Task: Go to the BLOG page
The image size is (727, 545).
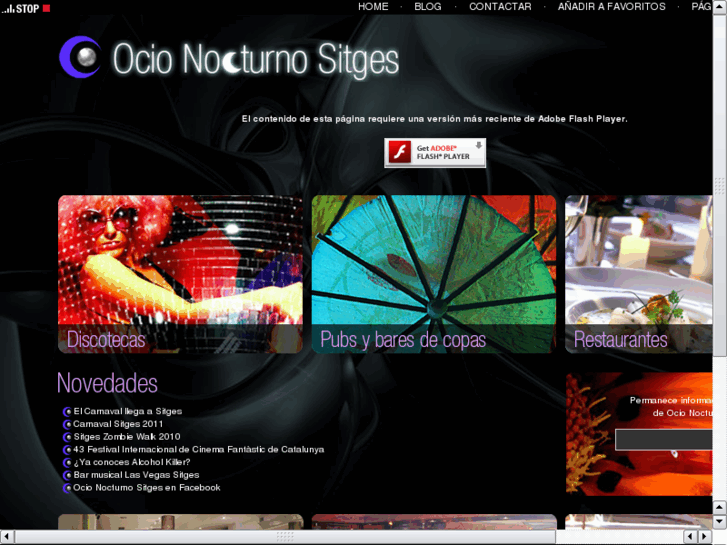Action: (x=427, y=6)
